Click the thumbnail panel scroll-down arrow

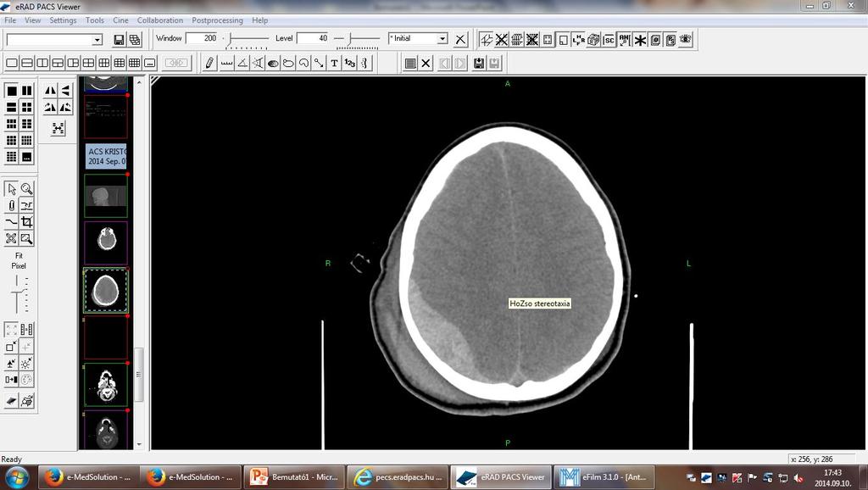(x=140, y=444)
